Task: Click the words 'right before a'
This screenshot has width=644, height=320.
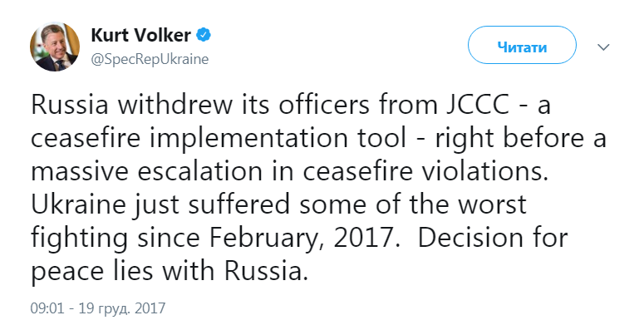Action: point(521,140)
